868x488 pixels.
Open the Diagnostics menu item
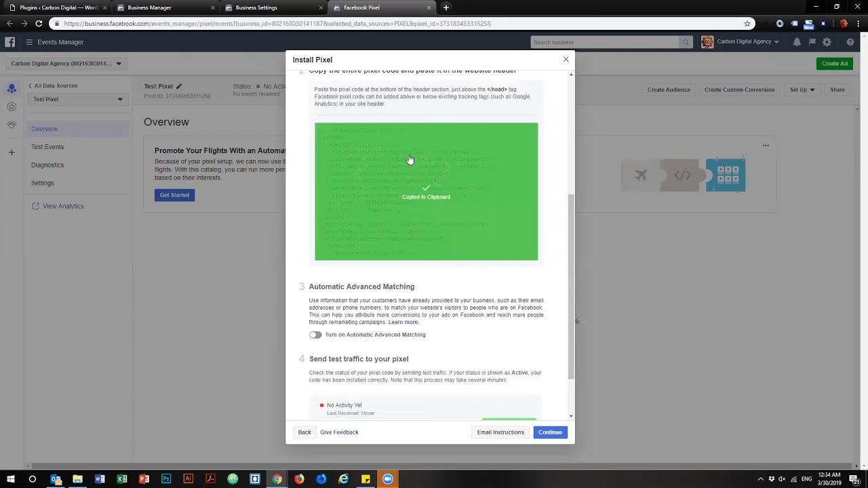point(47,165)
